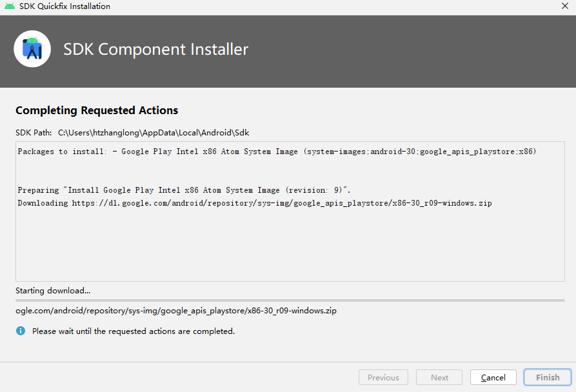
Task: Click the truncated zip URL below progress bar
Action: 176,311
